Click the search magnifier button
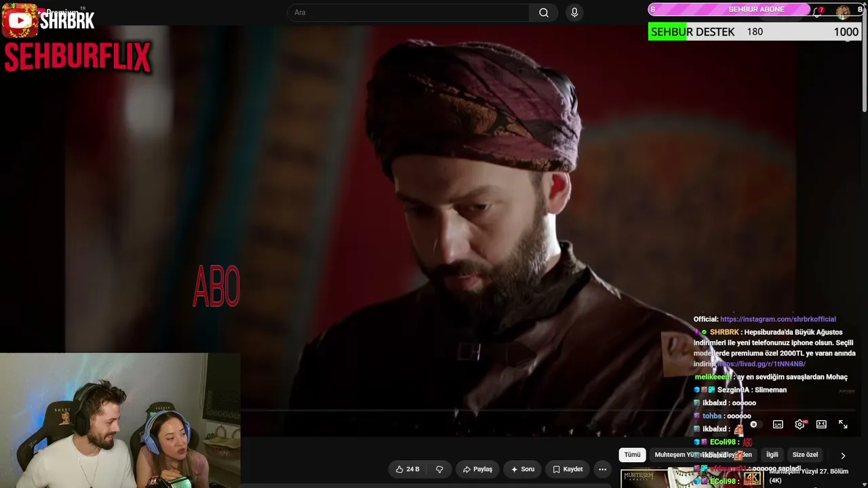Screen dimensions: 868x488 [x=544, y=13]
